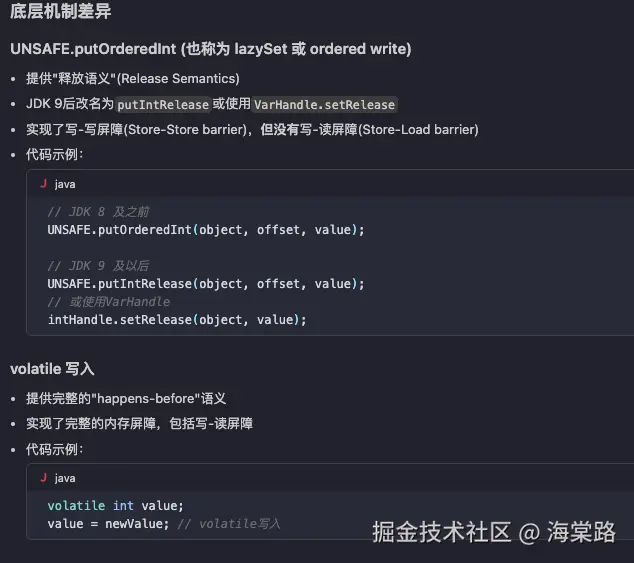Click the Java icon in first code block
Screen dimensions: 634x563
43,184
